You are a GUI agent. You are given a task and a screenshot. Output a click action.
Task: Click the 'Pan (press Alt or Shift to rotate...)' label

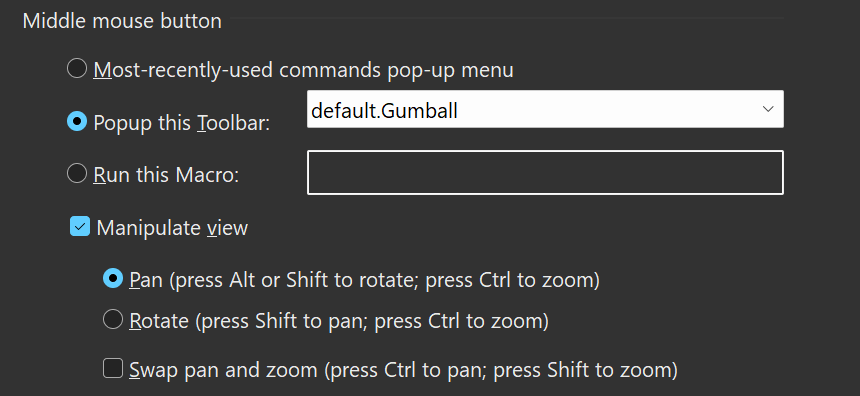click(364, 280)
